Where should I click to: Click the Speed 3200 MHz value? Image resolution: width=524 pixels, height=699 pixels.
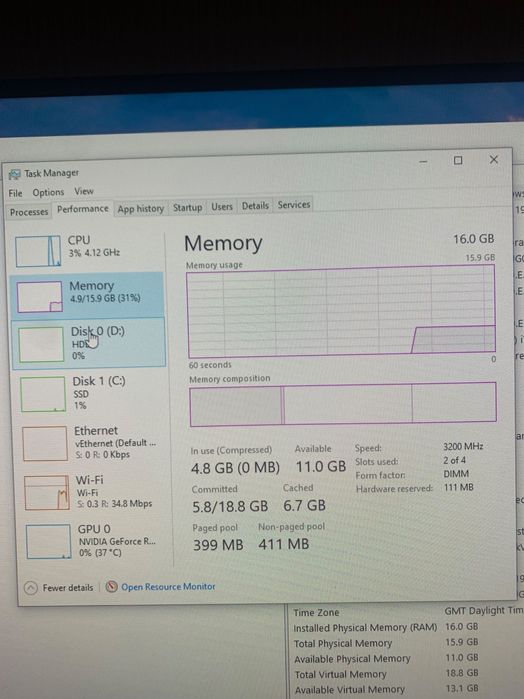point(463,446)
